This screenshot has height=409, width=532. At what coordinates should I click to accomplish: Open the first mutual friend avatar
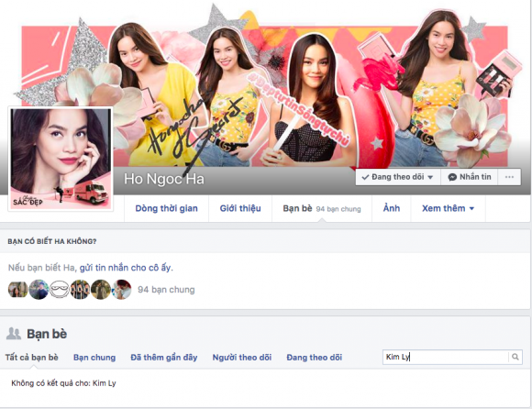[17, 290]
